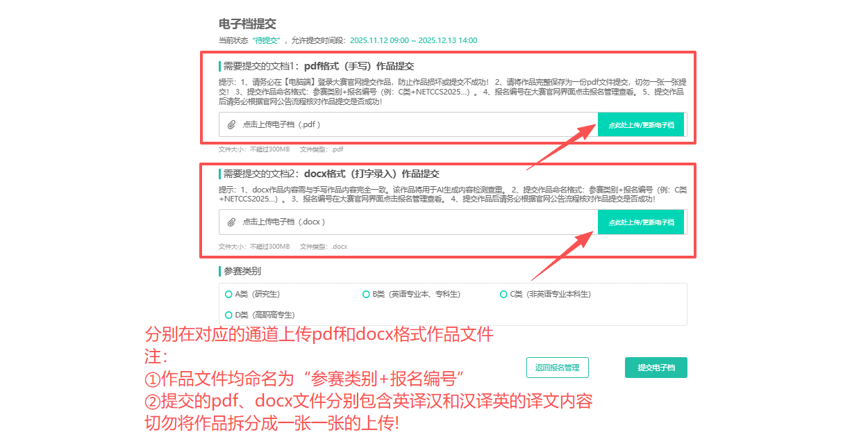Click the paperclip icon in the docx upload field
This screenshot has width=868, height=444.
pos(232,222)
